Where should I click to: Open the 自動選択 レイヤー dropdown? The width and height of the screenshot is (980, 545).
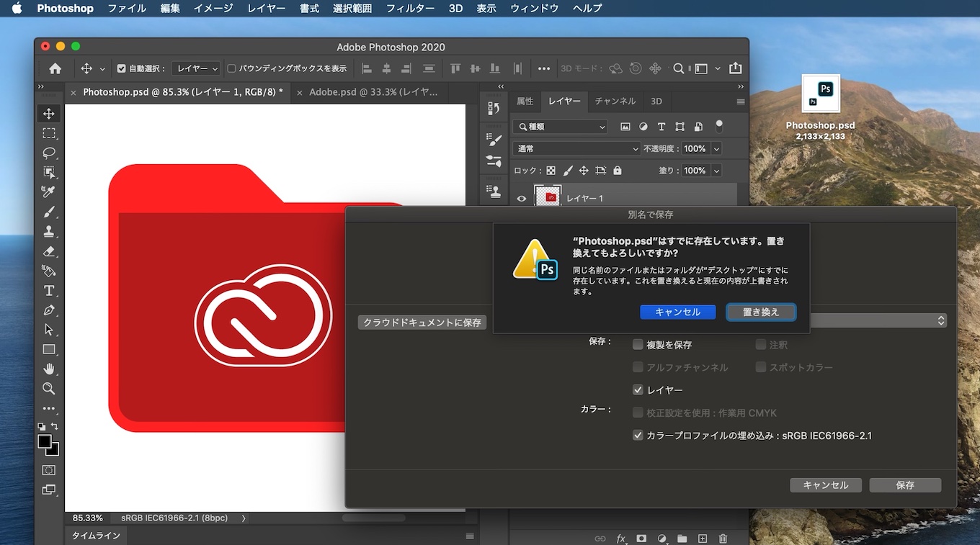[196, 68]
